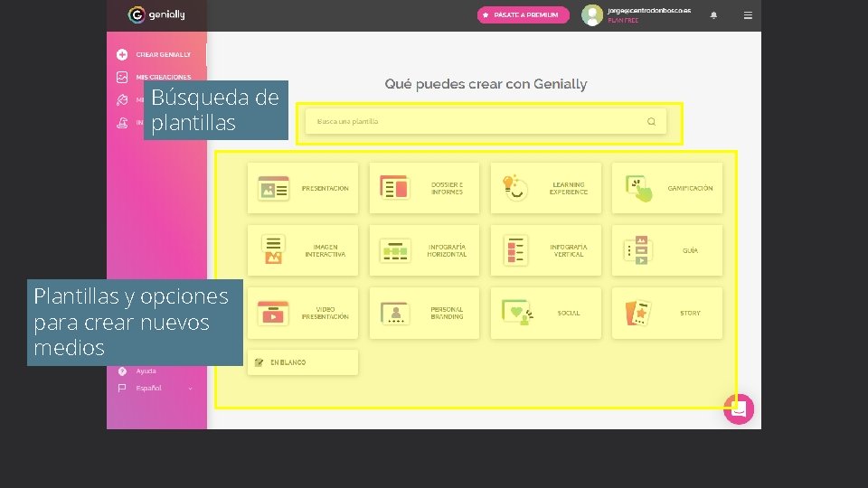The image size is (868, 488).
Task: Choose the En Blanco blank option
Action: tap(303, 362)
